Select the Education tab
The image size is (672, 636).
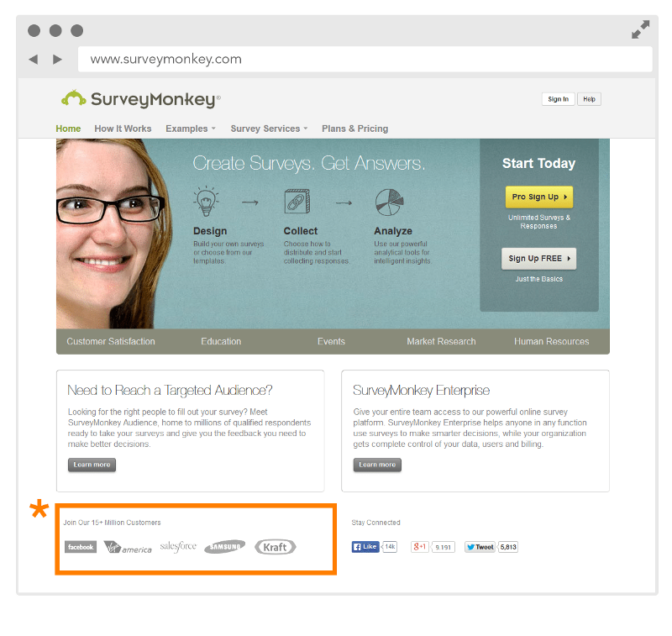coord(221,342)
